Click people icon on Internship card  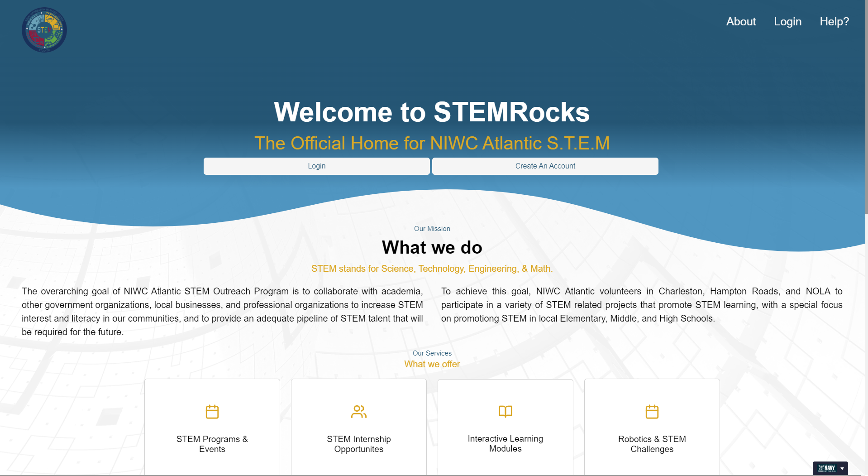click(359, 412)
